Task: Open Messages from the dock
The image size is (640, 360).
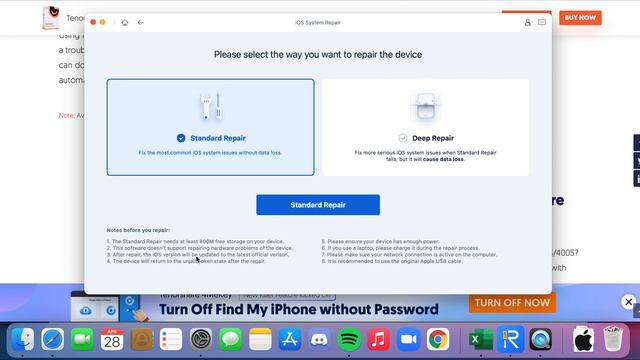Action: [x=231, y=339]
